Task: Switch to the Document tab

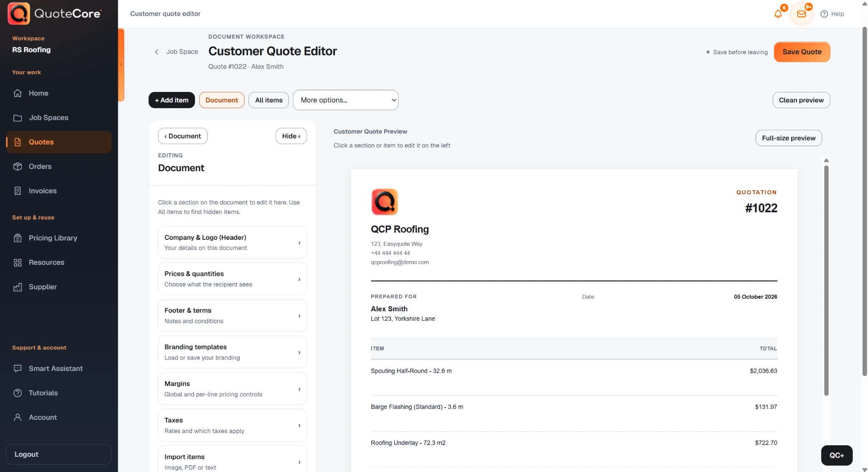Action: click(x=222, y=100)
